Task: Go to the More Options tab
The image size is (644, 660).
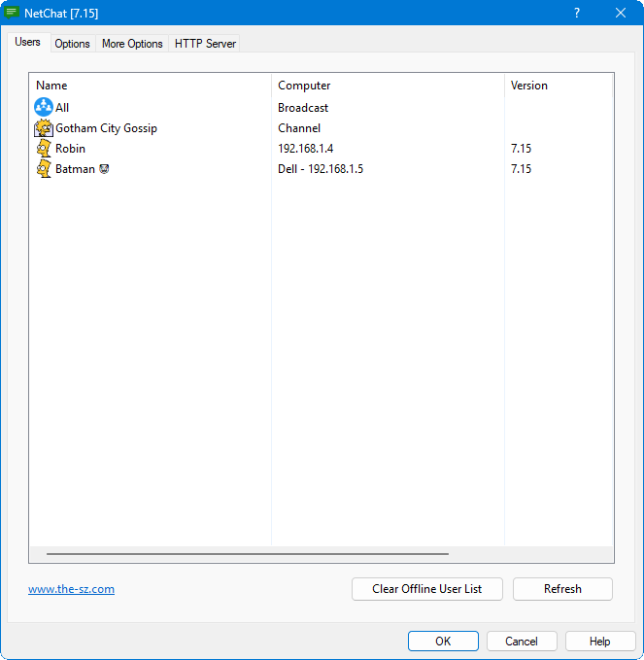Action: click(x=132, y=44)
